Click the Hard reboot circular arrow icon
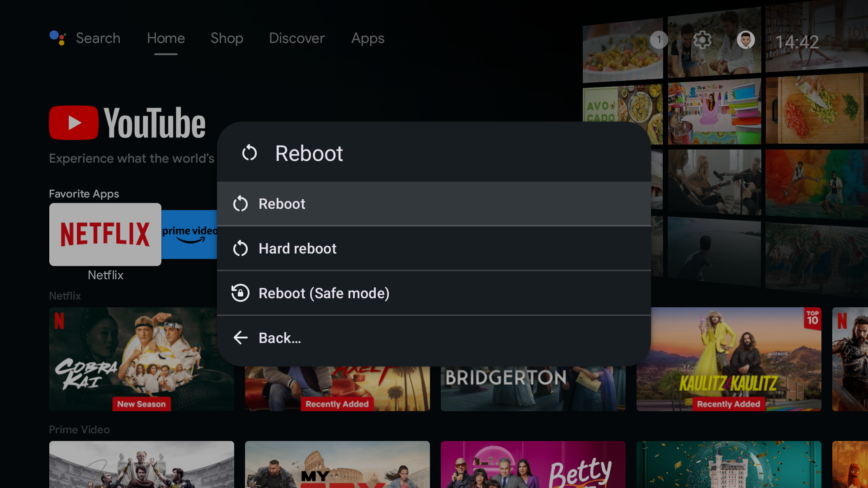Viewport: 868px width, 488px height. coord(241,249)
